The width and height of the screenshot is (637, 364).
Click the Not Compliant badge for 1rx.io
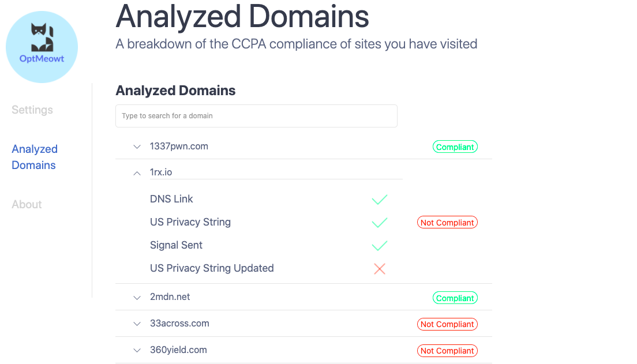(x=447, y=222)
